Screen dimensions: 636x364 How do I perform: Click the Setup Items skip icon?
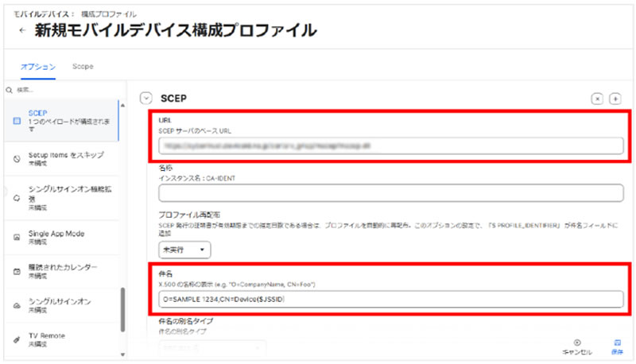click(17, 158)
